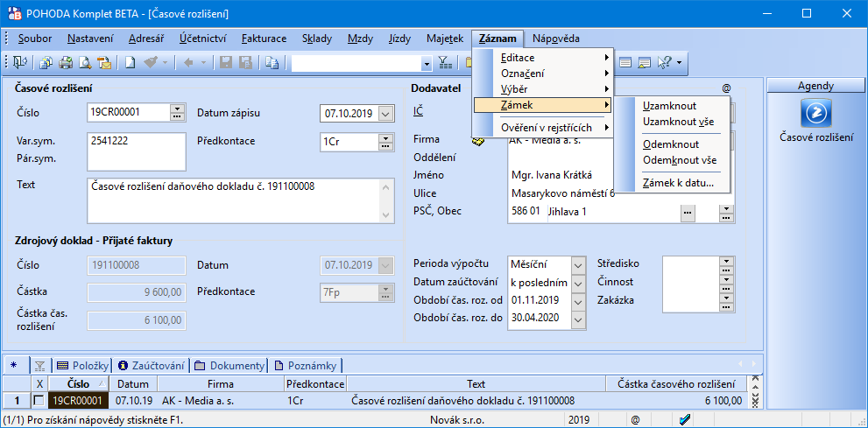Click the Agendy panel header button
The image size is (868, 428).
point(816,86)
